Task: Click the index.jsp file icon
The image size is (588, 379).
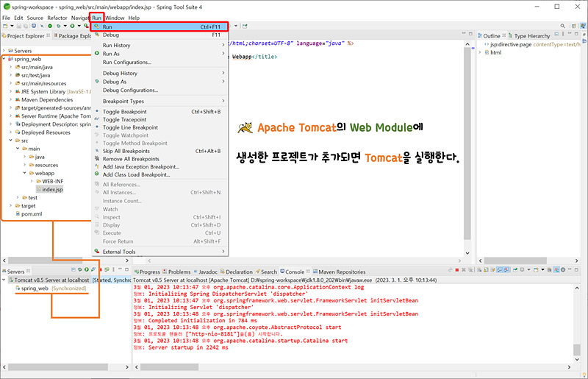Action: 39,189
